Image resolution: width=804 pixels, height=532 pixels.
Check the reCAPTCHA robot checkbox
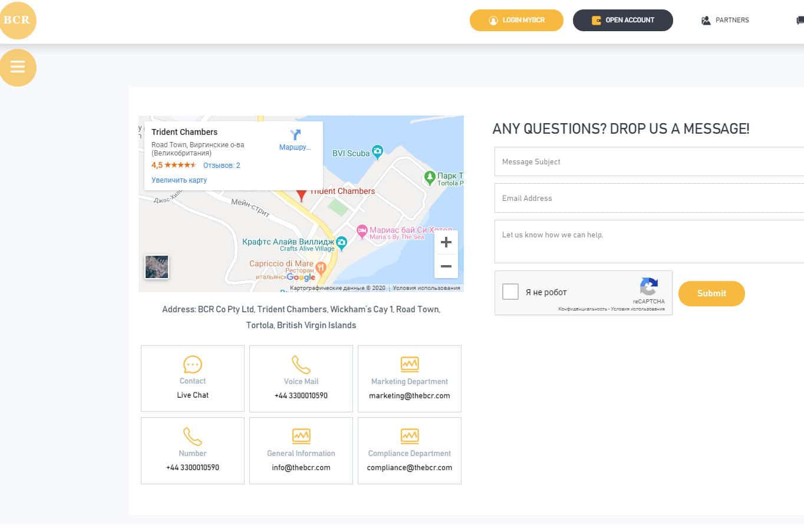510,292
